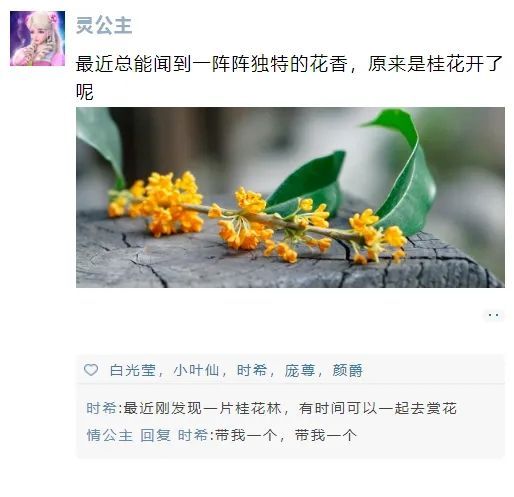This screenshot has width=514, height=497.
Task: Tap the heart like icon
Action: pos(91,370)
